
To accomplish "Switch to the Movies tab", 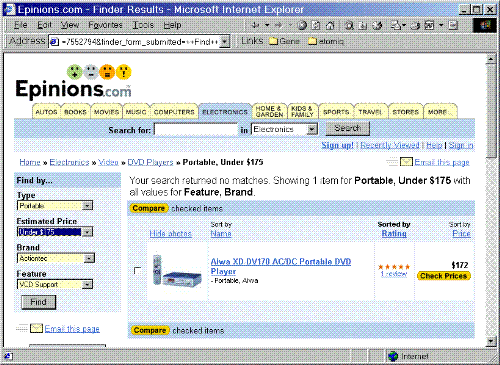I will pos(106,112).
